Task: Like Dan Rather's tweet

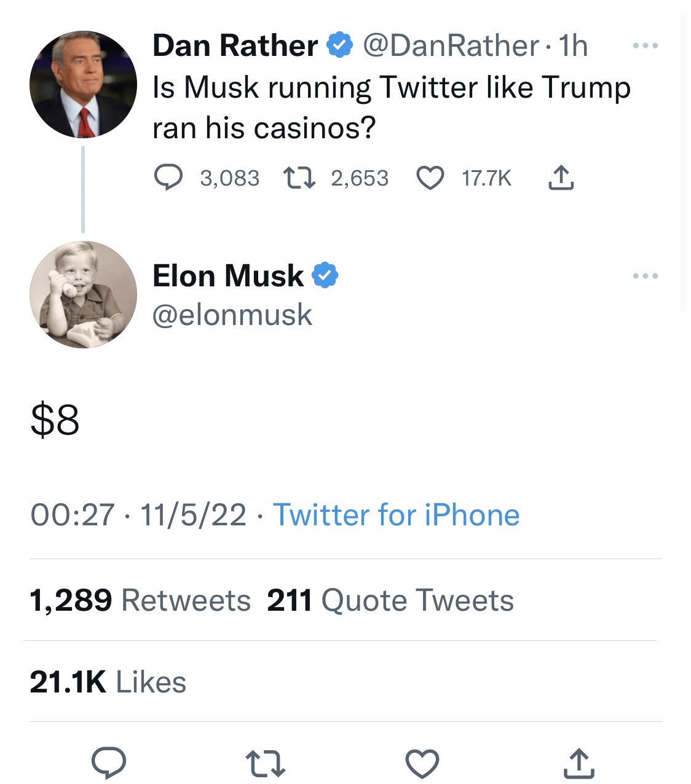Action: 430,178
